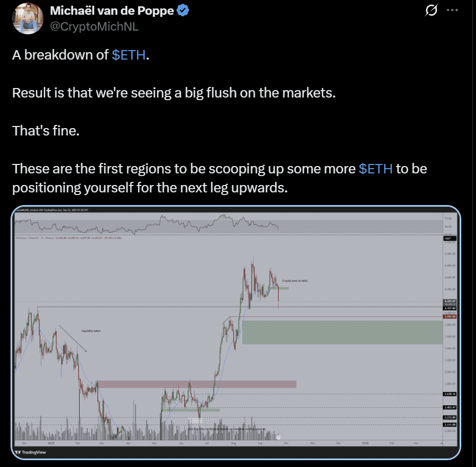Click the "Liquidity taken" chart annotation
The image size is (476, 467).
tap(91, 331)
